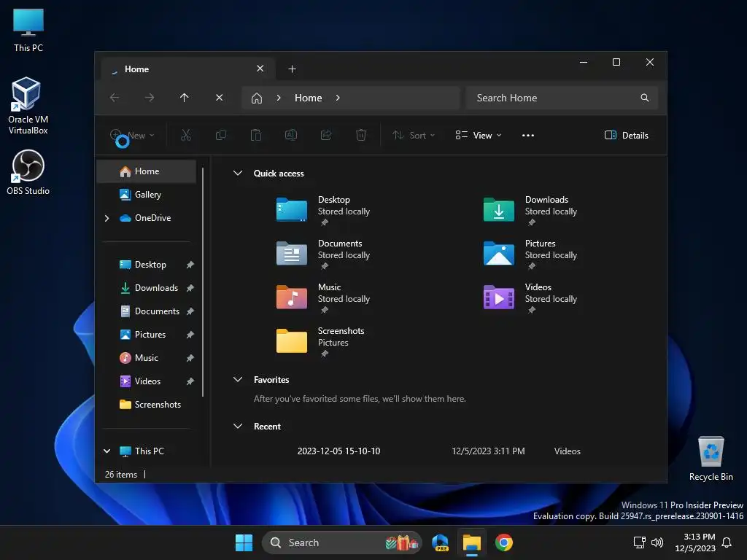Click the Share icon in toolbar

(326, 135)
